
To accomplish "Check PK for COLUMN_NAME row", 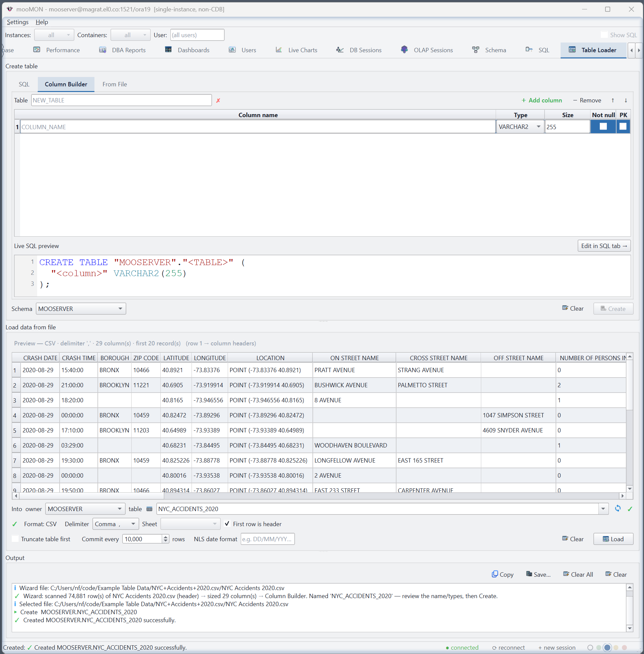I will [x=623, y=127].
